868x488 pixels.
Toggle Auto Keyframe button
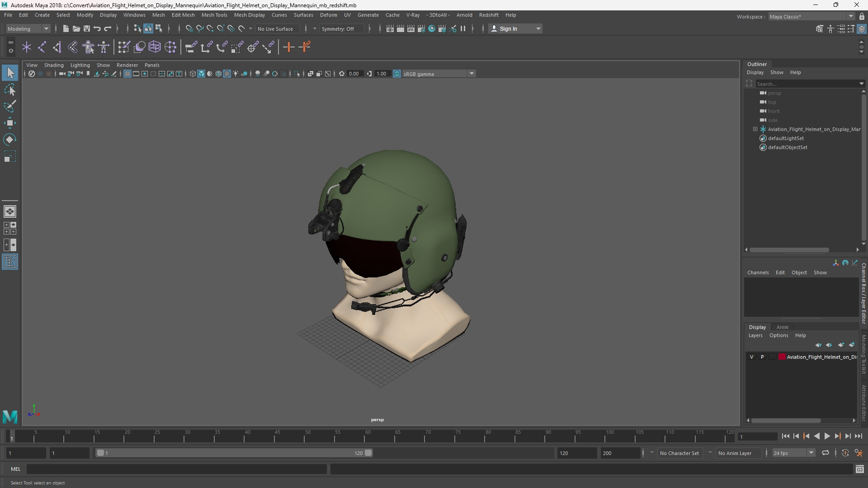coord(845,453)
